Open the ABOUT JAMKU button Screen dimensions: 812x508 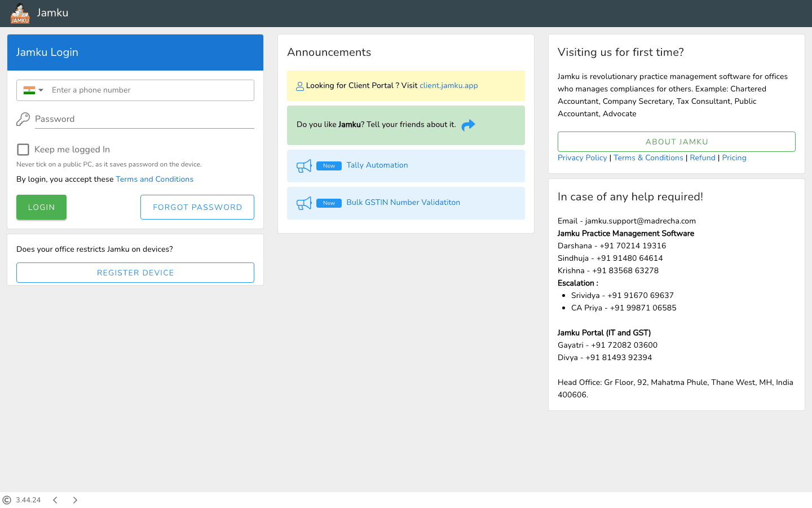[677, 142]
